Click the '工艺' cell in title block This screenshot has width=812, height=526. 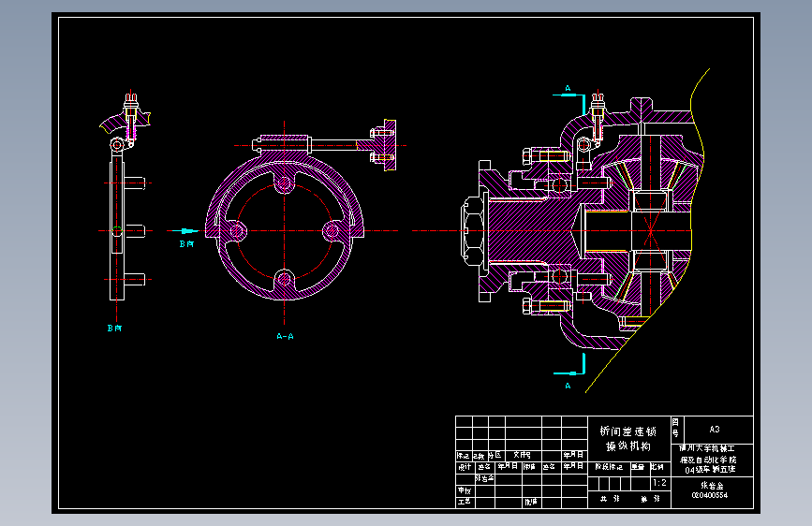[465, 502]
